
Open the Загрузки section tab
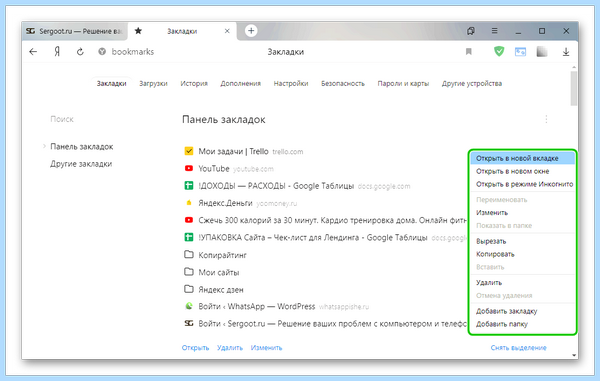pos(153,83)
